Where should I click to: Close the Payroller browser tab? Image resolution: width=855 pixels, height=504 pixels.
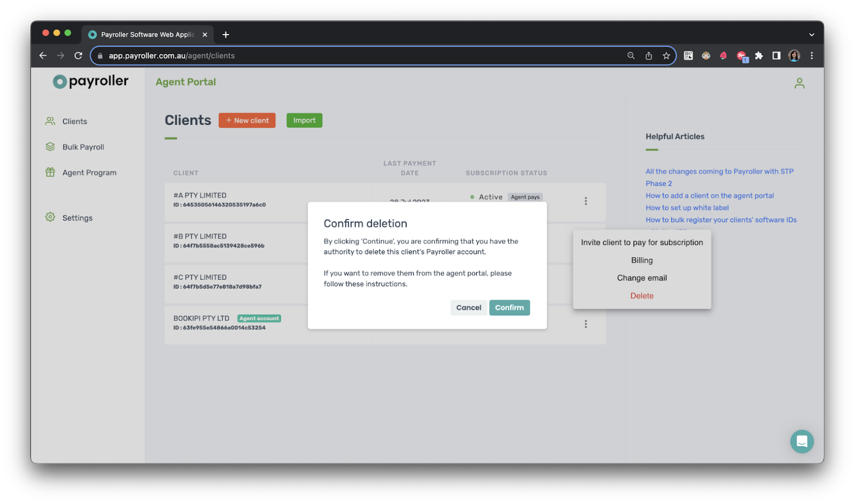pyautogui.click(x=205, y=35)
